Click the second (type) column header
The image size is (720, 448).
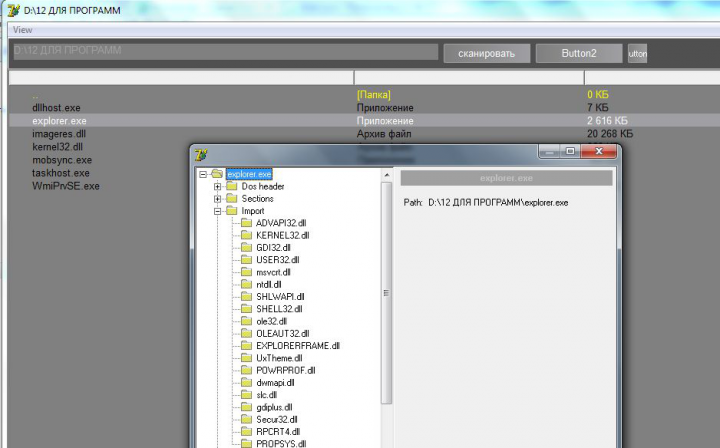[x=469, y=78]
